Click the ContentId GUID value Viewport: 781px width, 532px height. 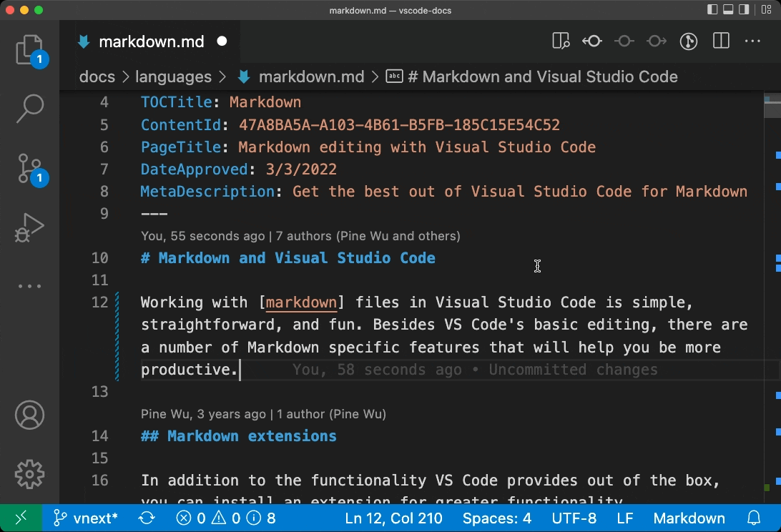399,124
